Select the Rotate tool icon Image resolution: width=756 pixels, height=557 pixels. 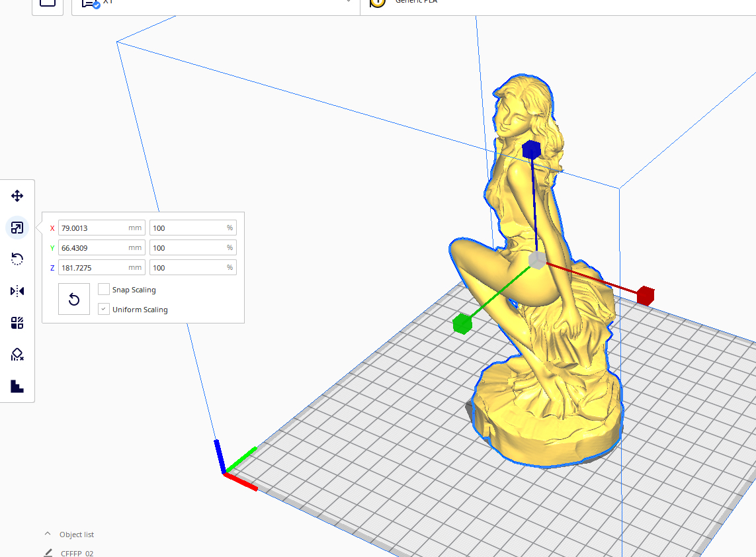(x=17, y=259)
